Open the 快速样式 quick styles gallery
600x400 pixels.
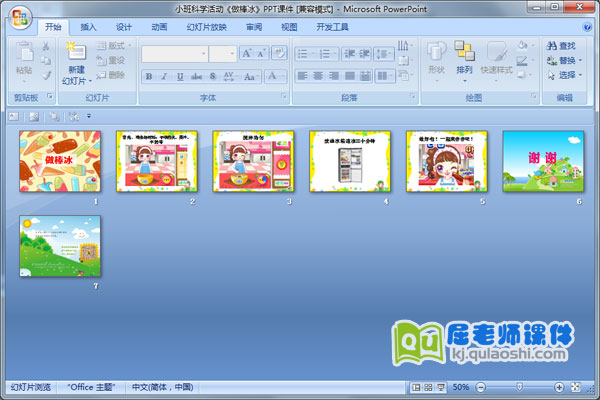(496, 61)
